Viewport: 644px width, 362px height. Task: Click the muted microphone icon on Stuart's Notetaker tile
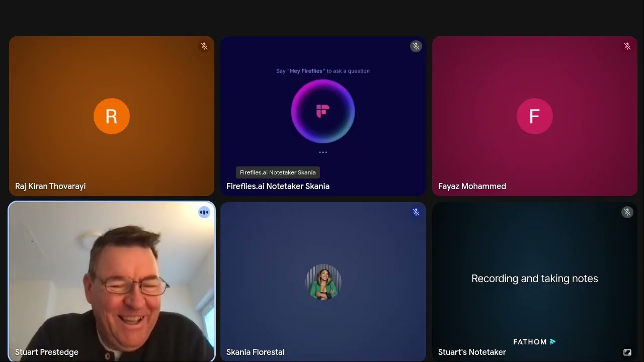coord(627,212)
